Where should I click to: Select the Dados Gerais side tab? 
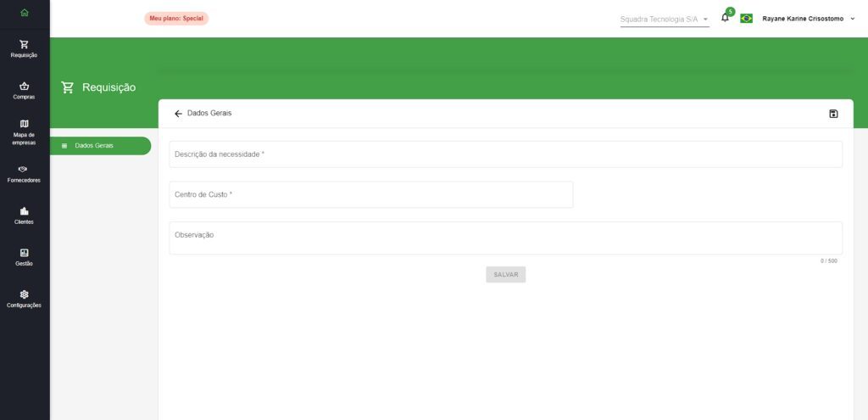(x=100, y=146)
